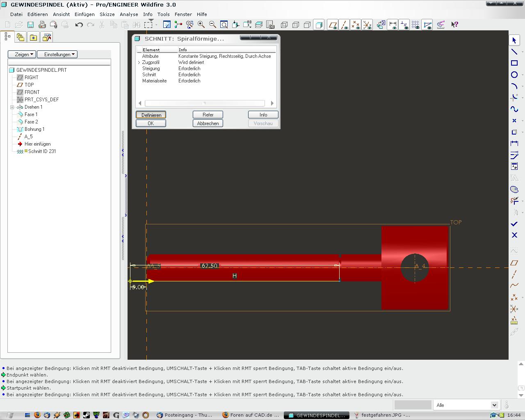Open the Fenster menu
This screenshot has height=420, width=525.
coord(183,14)
